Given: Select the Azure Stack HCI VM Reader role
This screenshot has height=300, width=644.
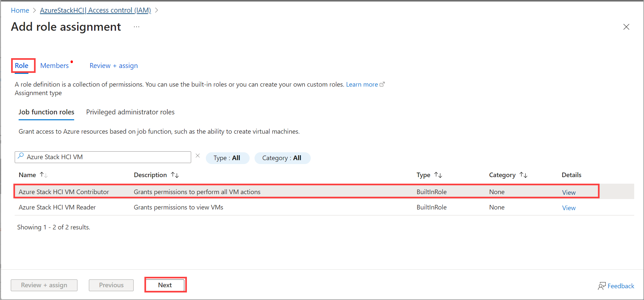Looking at the screenshot, I should click(57, 207).
